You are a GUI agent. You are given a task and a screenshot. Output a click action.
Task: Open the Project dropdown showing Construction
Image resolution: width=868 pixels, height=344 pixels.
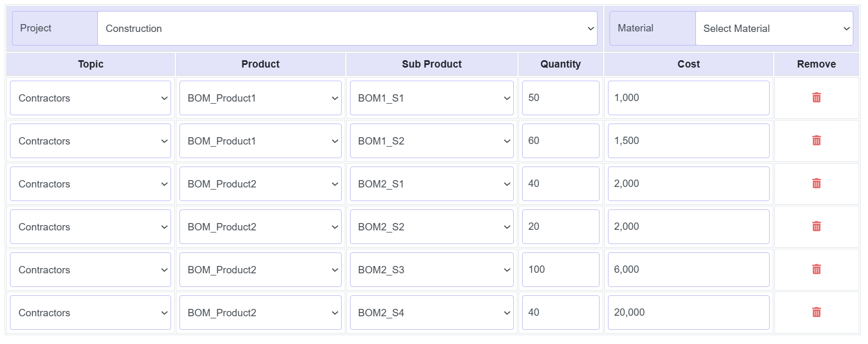click(x=347, y=28)
